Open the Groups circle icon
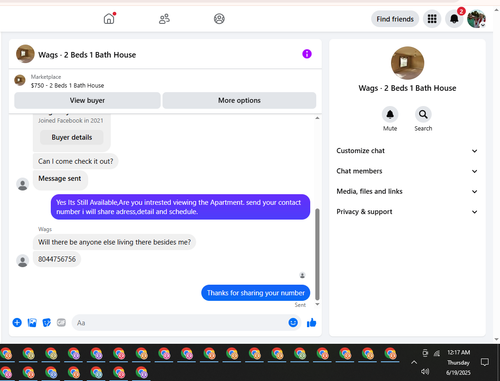This screenshot has height=381, width=500. coord(219,19)
